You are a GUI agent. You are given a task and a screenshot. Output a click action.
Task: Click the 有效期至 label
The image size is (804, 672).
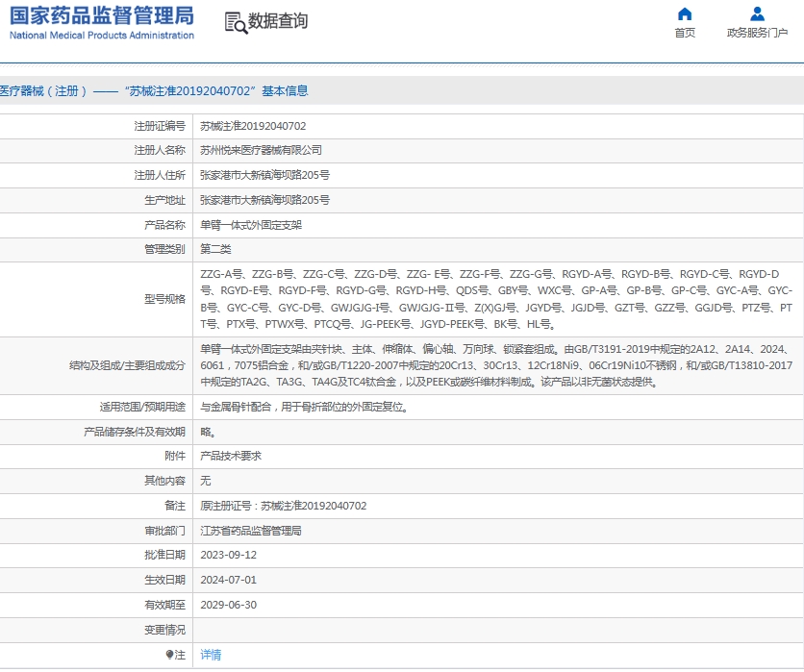[164, 605]
